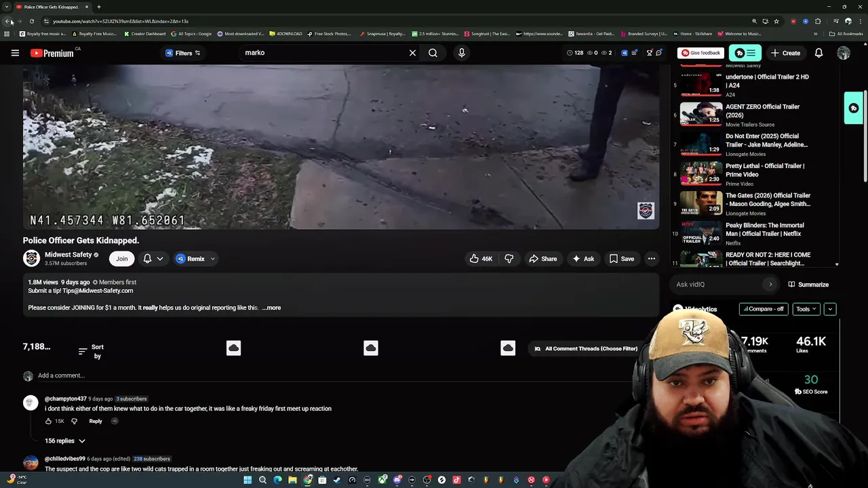The image size is (868, 488).
Task: Click the Remix button
Action: pyautogui.click(x=191, y=259)
